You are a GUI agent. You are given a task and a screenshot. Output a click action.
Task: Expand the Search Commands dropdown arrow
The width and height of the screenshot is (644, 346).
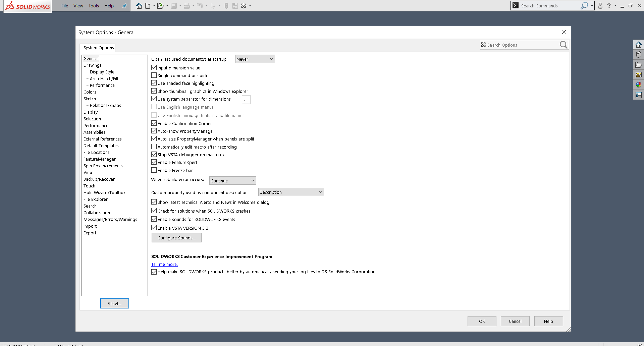(592, 6)
